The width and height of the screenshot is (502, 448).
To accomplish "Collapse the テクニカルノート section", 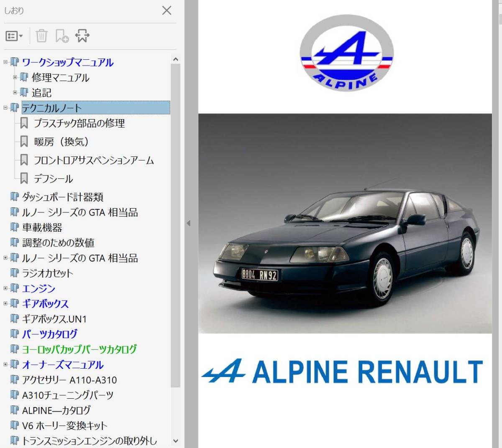I will click(x=5, y=107).
